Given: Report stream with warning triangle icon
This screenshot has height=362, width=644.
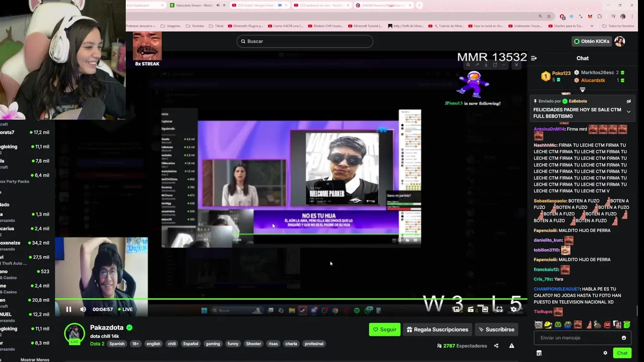Looking at the screenshot, I should (x=512, y=346).
